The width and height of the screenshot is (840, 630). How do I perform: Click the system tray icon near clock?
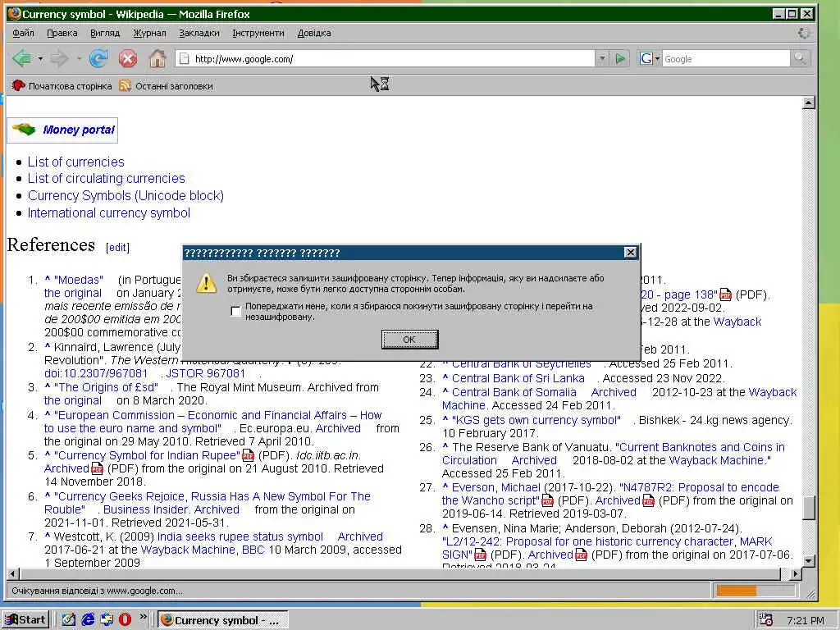tap(766, 620)
